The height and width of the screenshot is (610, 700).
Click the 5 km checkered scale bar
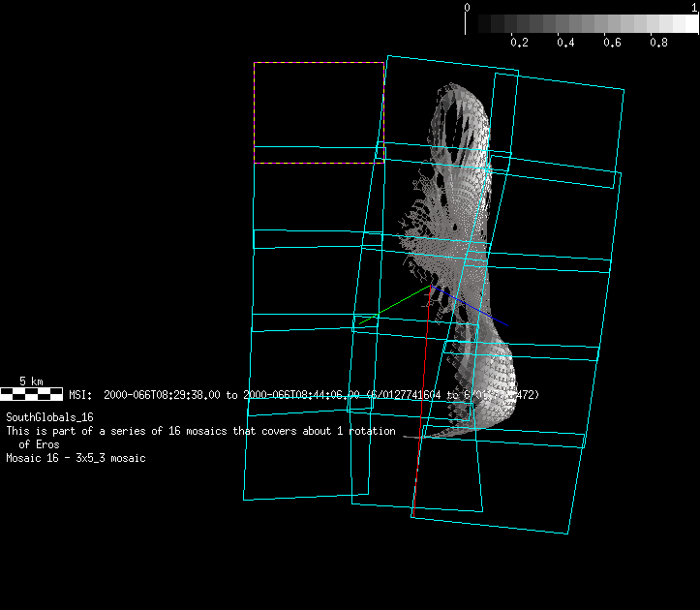31,394
